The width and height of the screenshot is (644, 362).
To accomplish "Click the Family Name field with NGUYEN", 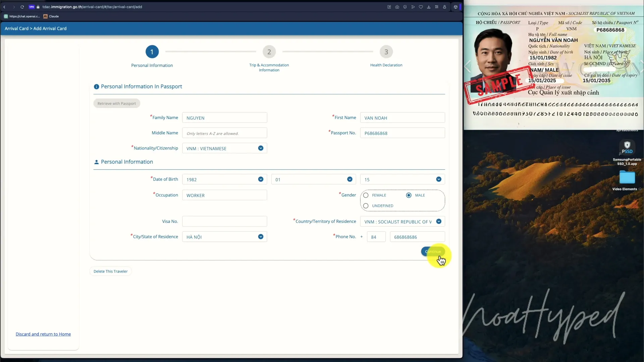I will coord(225,118).
